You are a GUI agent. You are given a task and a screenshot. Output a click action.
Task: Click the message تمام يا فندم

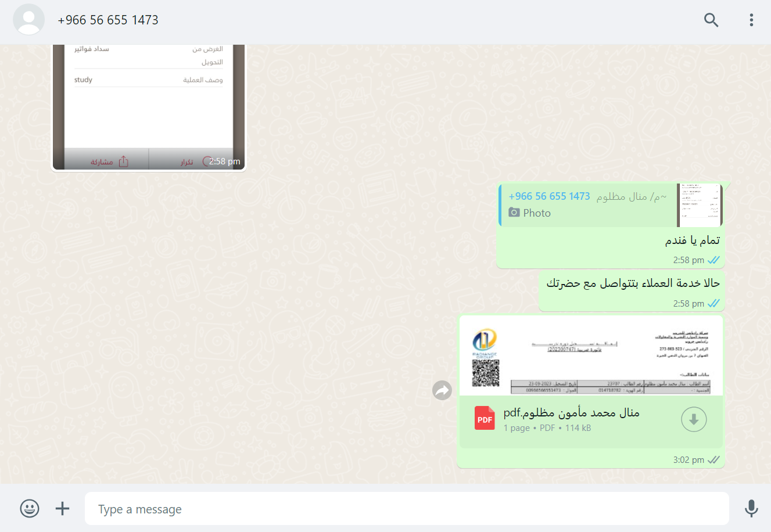[x=692, y=240]
